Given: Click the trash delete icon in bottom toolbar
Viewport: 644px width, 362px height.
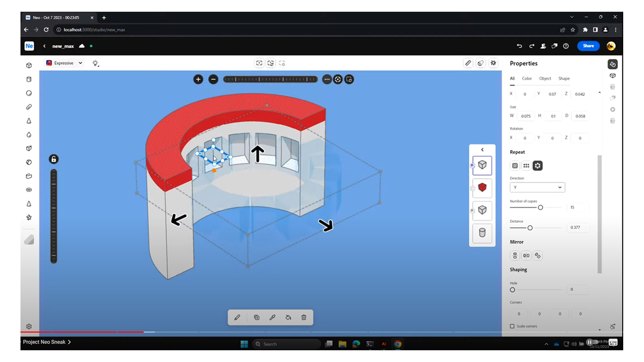Looking at the screenshot, I should (x=304, y=317).
